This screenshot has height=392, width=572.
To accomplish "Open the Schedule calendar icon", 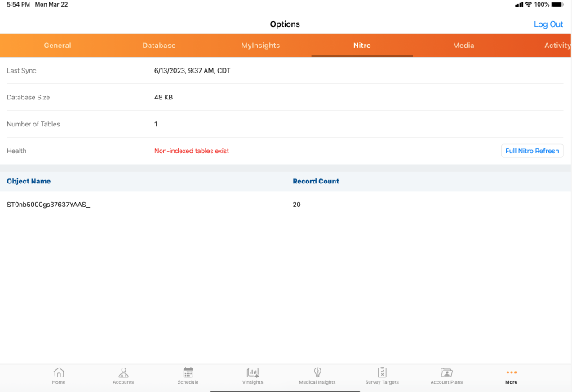I will click(188, 372).
